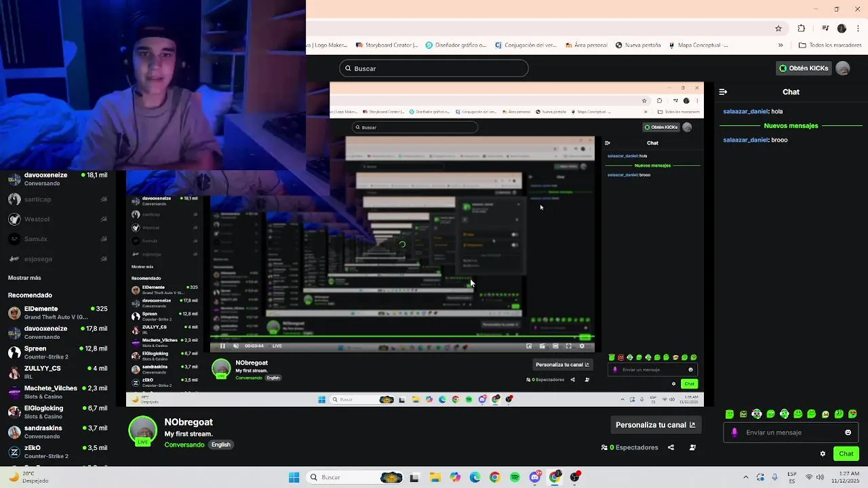Screen dimensions: 868x488
Task: Open the Conversando category link
Action: pos(184,445)
